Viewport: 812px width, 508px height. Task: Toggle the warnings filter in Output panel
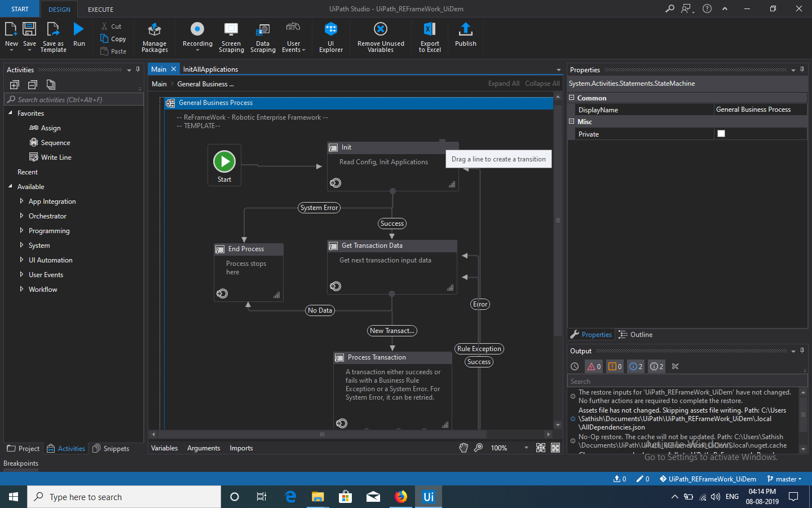(615, 366)
